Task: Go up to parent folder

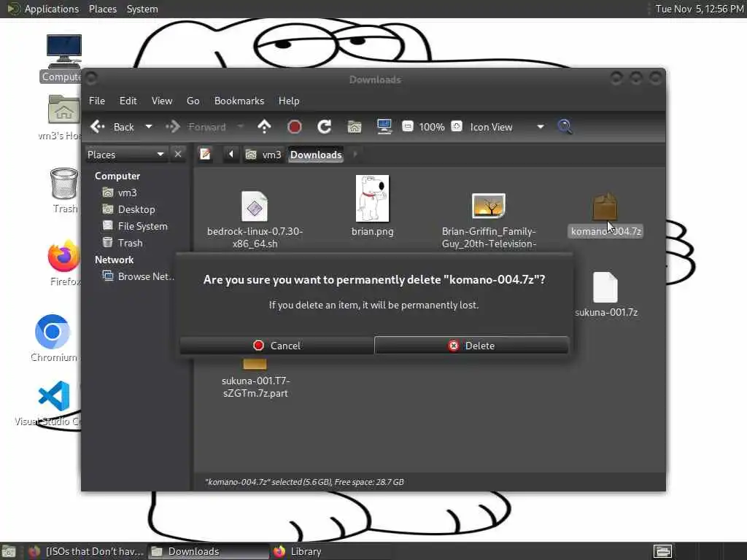Action: 264,127
